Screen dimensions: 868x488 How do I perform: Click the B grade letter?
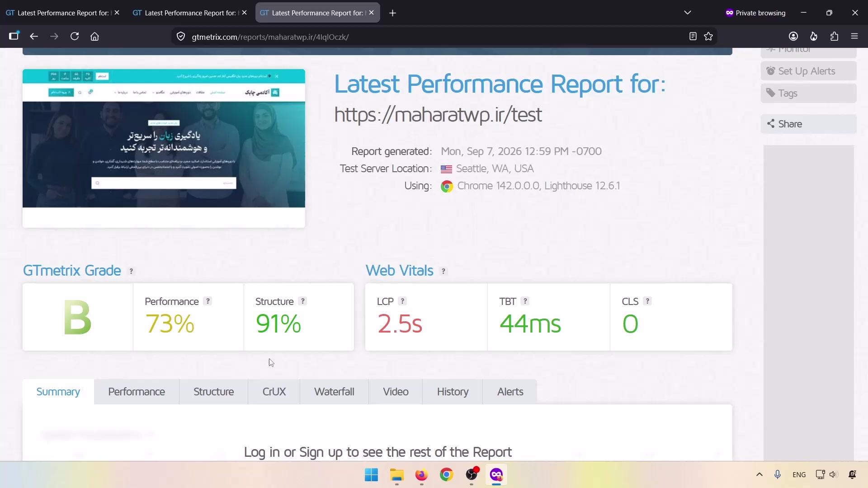coord(78,318)
